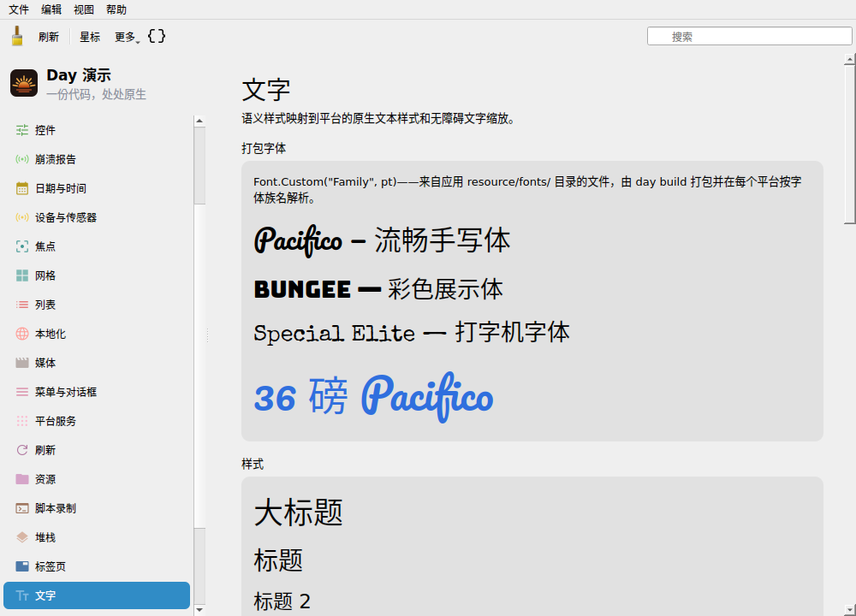Click the 星标 toolbar button

[x=90, y=37]
